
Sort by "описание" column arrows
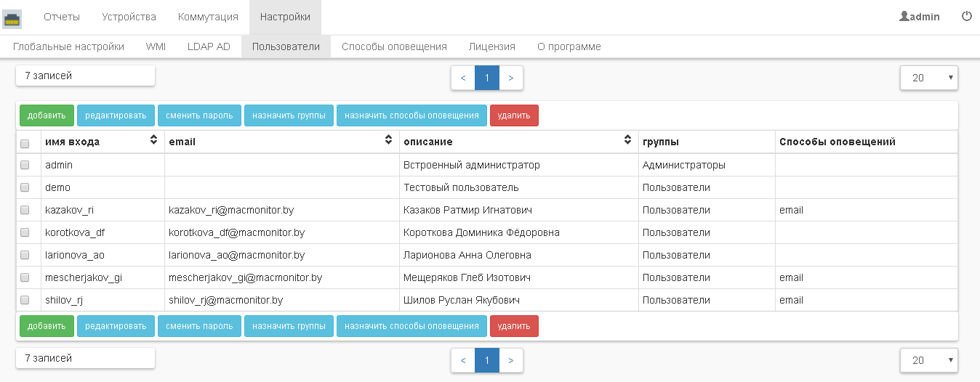click(x=627, y=141)
